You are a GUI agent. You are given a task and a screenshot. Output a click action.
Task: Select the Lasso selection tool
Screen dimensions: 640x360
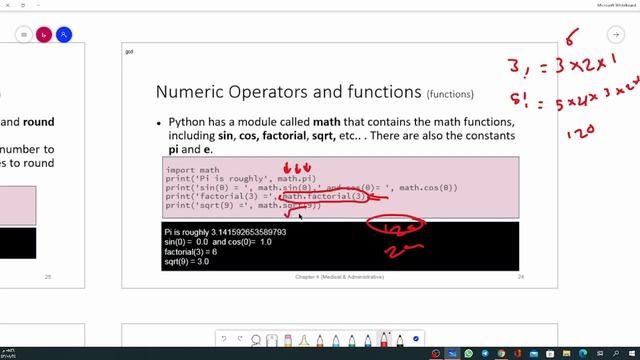[256, 340]
